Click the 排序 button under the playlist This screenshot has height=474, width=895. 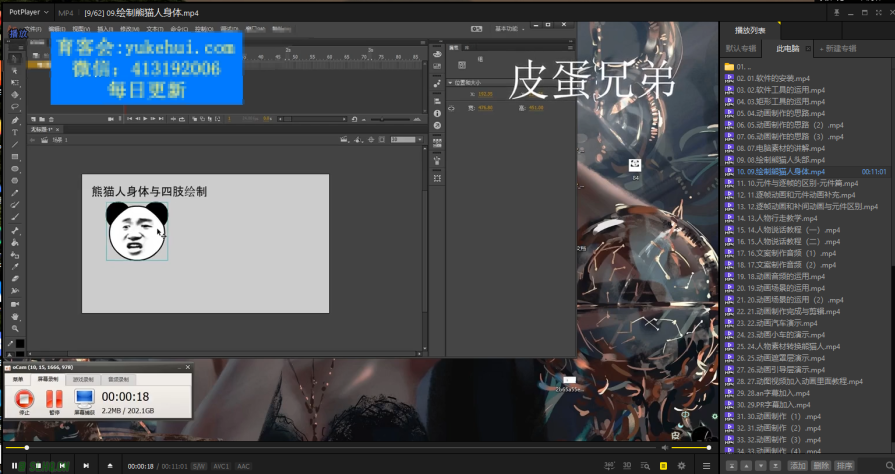844,466
